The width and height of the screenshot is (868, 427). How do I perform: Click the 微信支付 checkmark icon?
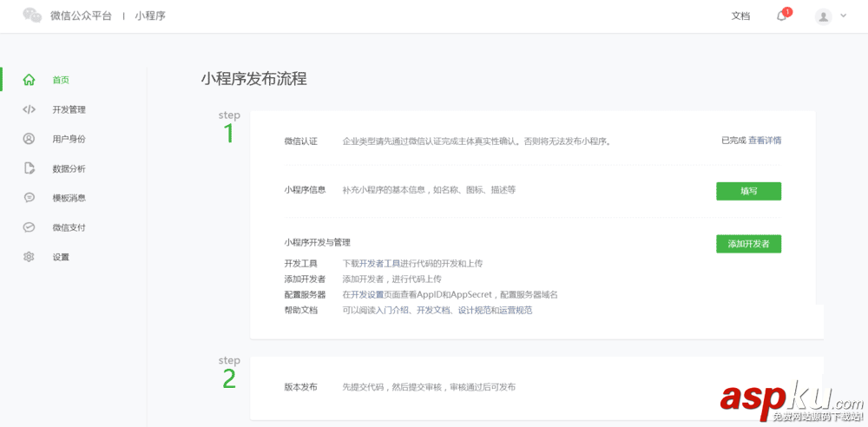[x=29, y=227]
